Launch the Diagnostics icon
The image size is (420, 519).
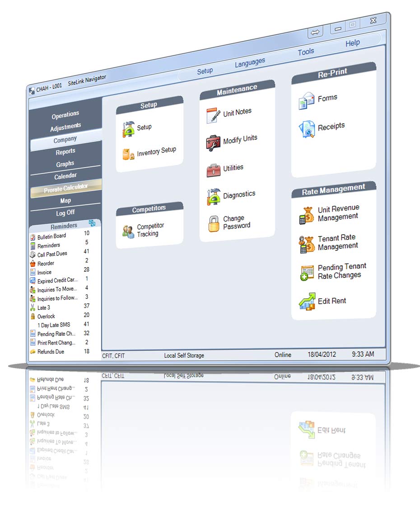213,197
